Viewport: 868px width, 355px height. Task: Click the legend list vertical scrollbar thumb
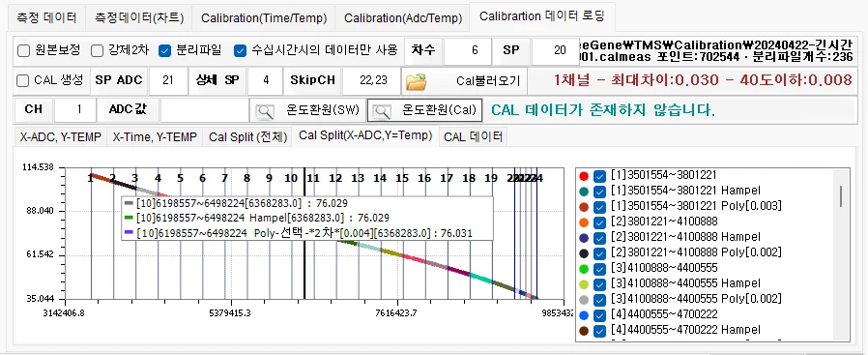(842, 195)
